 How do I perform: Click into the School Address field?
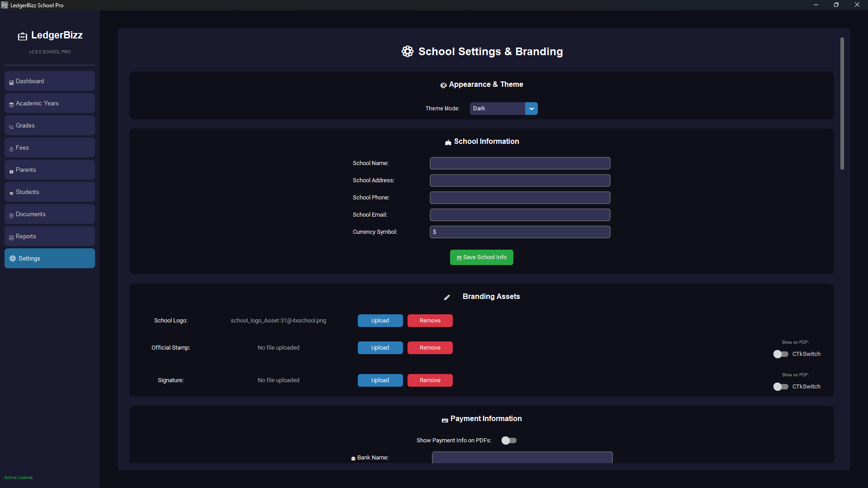[520, 180]
